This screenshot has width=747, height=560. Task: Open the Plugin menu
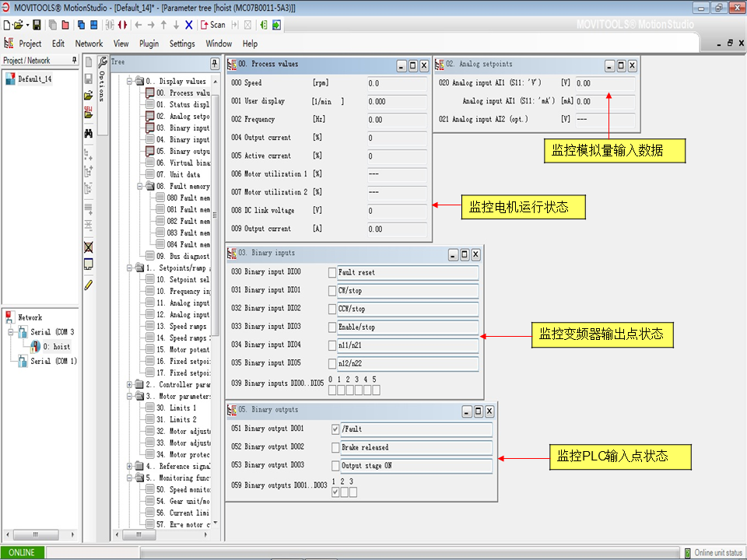click(149, 44)
